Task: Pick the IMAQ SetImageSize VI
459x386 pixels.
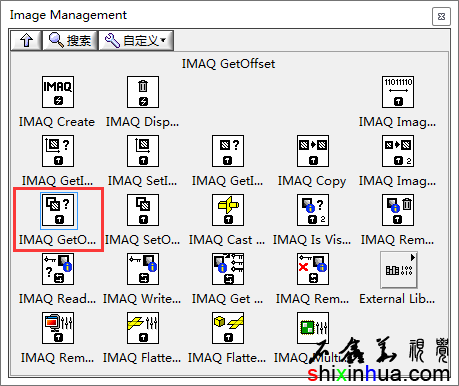Action: pos(143,151)
